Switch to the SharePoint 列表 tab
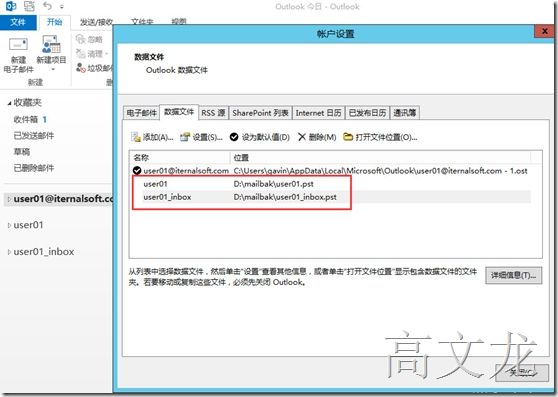Image resolution: width=558 pixels, height=397 pixels. (x=260, y=113)
